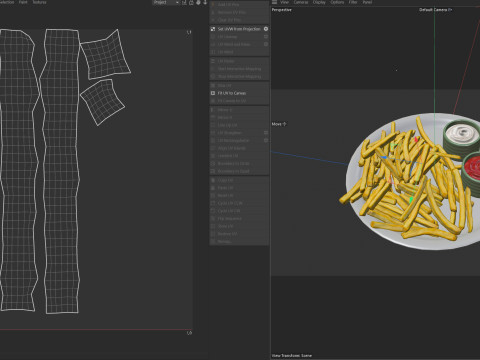Open Set UVW from Projection options gear

pos(266,29)
